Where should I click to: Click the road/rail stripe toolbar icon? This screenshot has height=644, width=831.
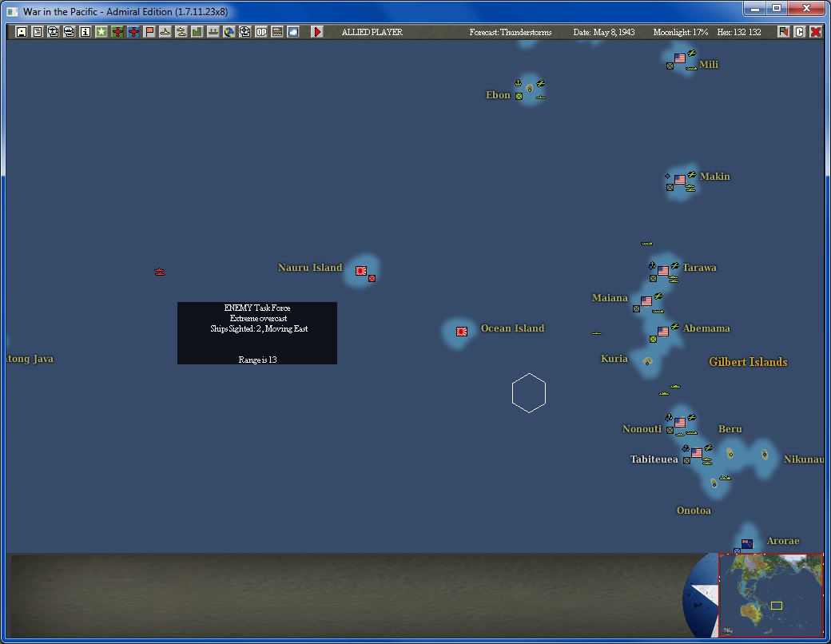(276, 32)
